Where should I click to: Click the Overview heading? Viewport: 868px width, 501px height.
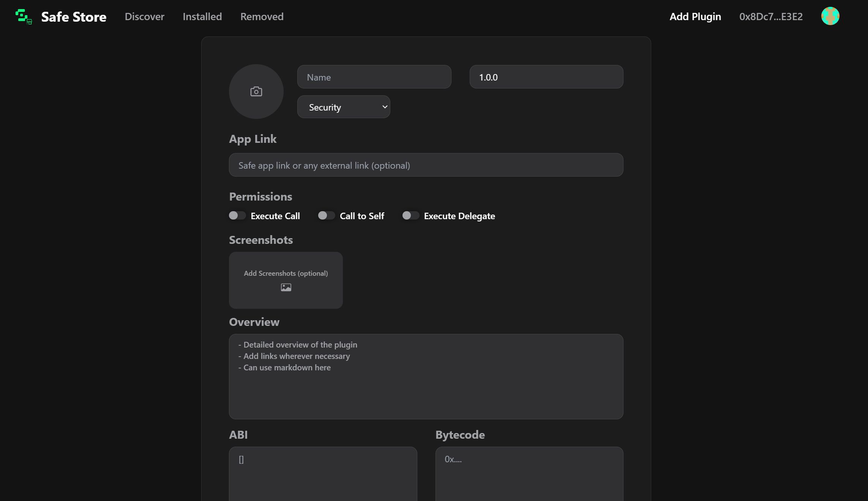click(x=254, y=322)
